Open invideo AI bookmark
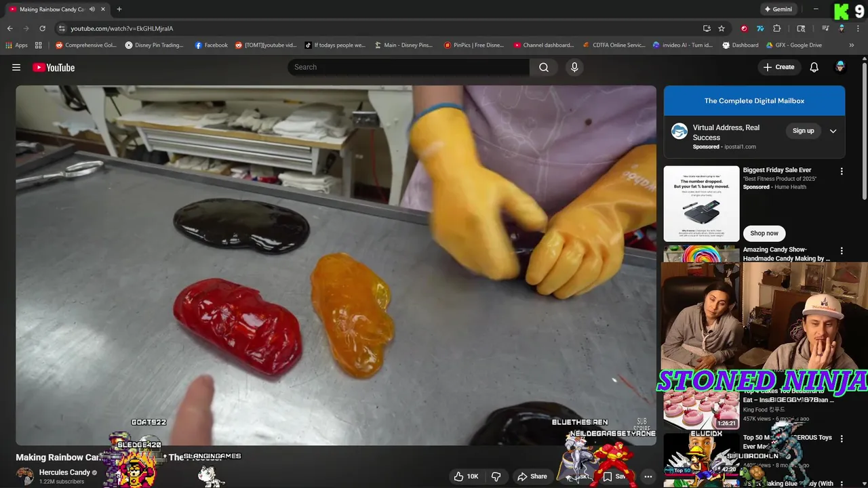Viewport: 868px width, 488px height. coord(683,45)
